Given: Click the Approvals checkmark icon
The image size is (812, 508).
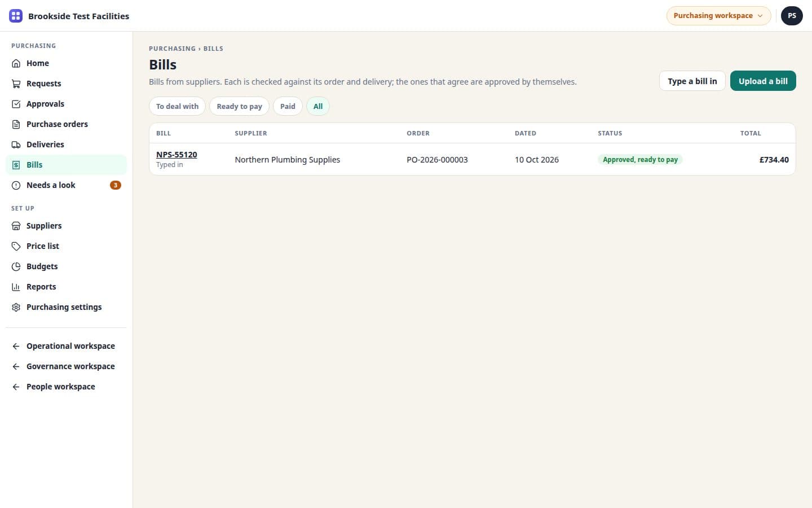Looking at the screenshot, I should (16, 104).
